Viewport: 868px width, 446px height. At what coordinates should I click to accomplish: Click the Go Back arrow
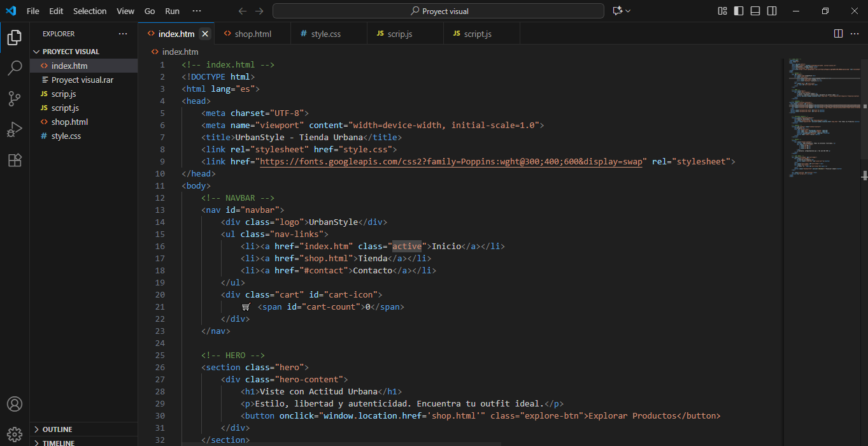[242, 11]
